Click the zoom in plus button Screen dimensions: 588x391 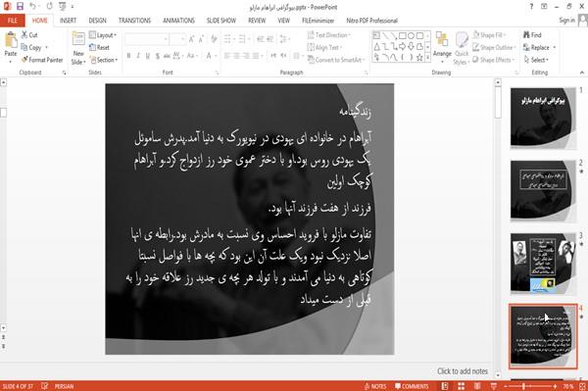555,386
